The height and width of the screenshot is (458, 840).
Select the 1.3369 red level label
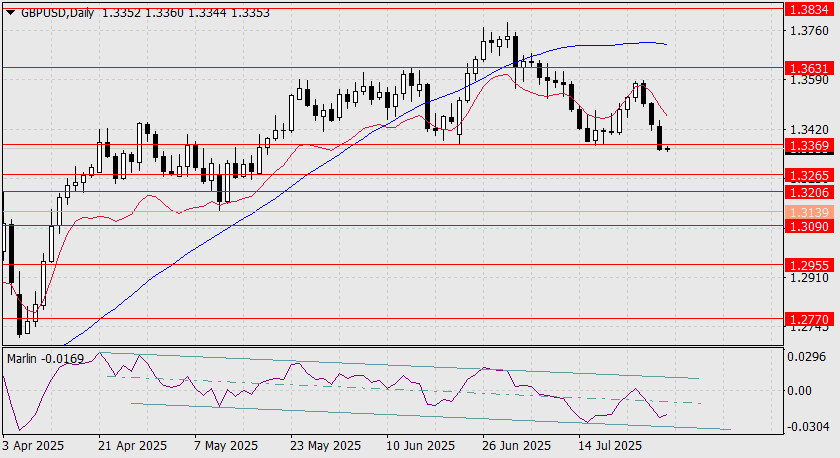(x=809, y=146)
